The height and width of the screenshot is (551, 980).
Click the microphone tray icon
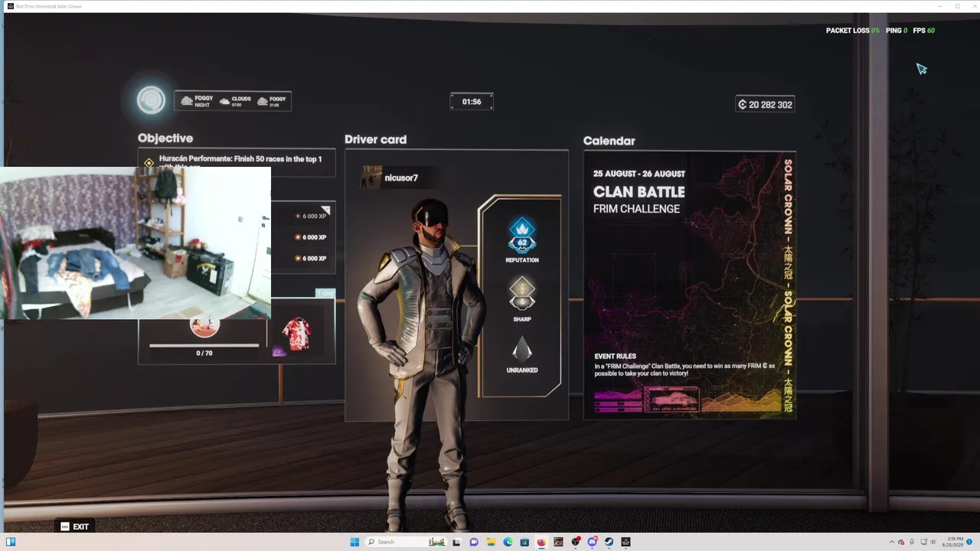(x=912, y=542)
